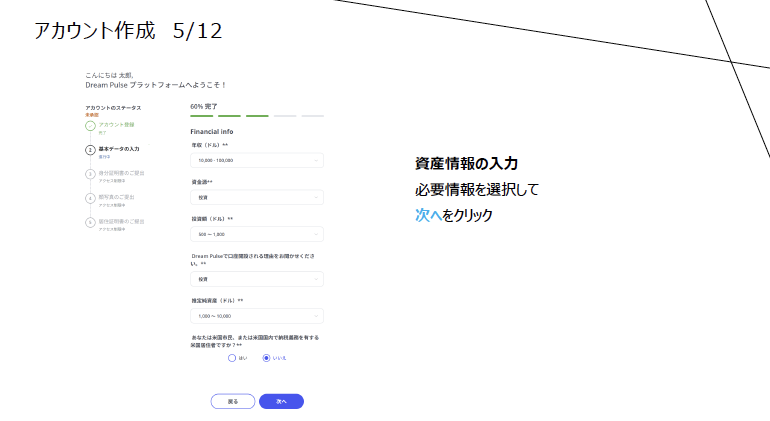Image resolution: width=770 pixels, height=421 pixels.
Task: Select the いいえ radio button
Action: click(266, 357)
